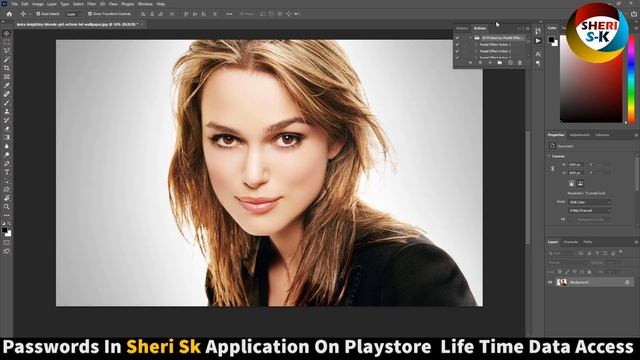Toggle Show Transform Controls checkbox

(90, 14)
